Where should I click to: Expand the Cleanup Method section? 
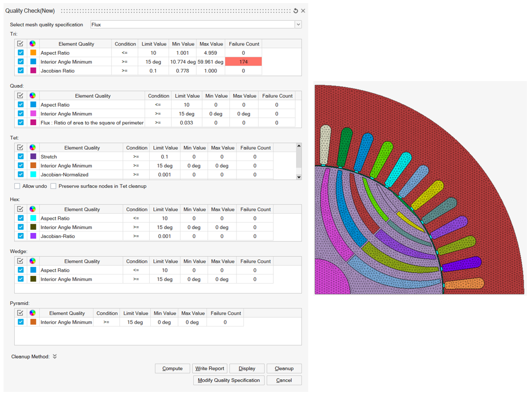(x=55, y=357)
